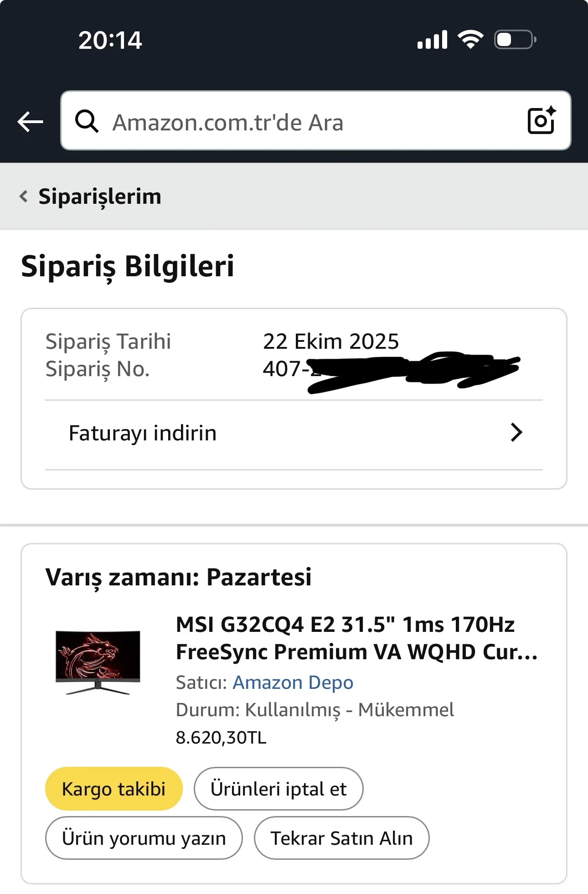
Task: Tap the Wi-Fi status icon
Action: 471,40
